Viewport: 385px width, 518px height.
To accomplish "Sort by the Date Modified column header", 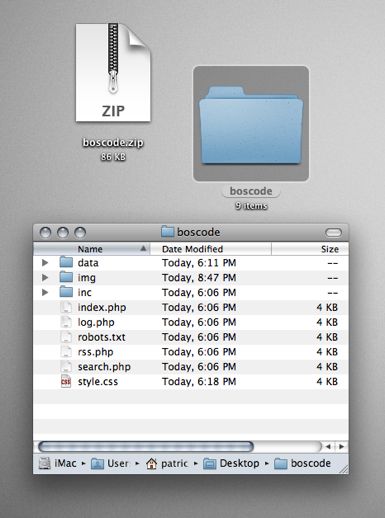I will [211, 249].
